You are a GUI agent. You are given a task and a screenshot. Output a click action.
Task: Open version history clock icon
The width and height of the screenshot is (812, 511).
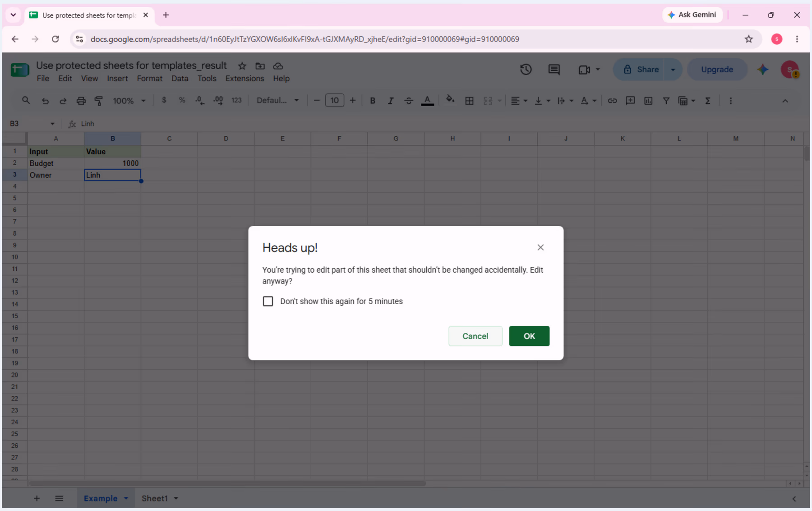(x=526, y=70)
